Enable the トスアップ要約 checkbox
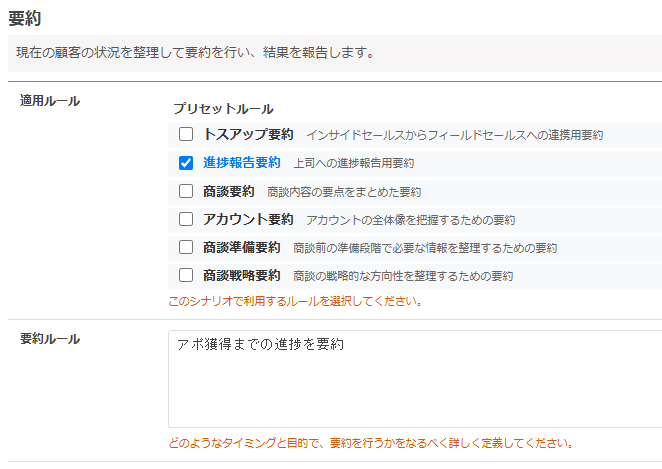 (x=186, y=135)
